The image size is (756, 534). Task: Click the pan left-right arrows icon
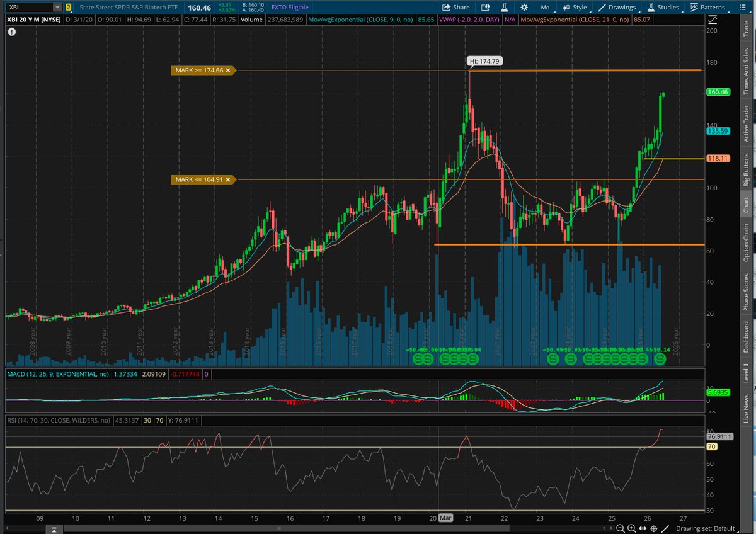[644, 528]
